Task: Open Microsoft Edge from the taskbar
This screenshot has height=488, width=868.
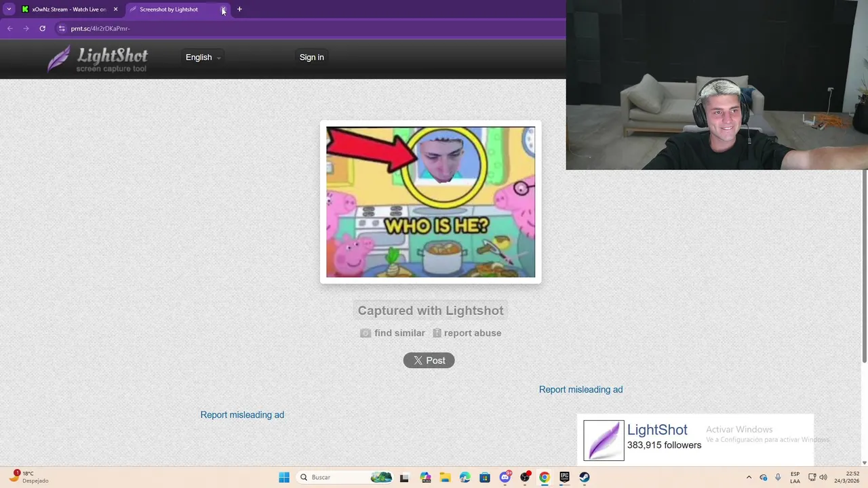Action: pyautogui.click(x=465, y=477)
